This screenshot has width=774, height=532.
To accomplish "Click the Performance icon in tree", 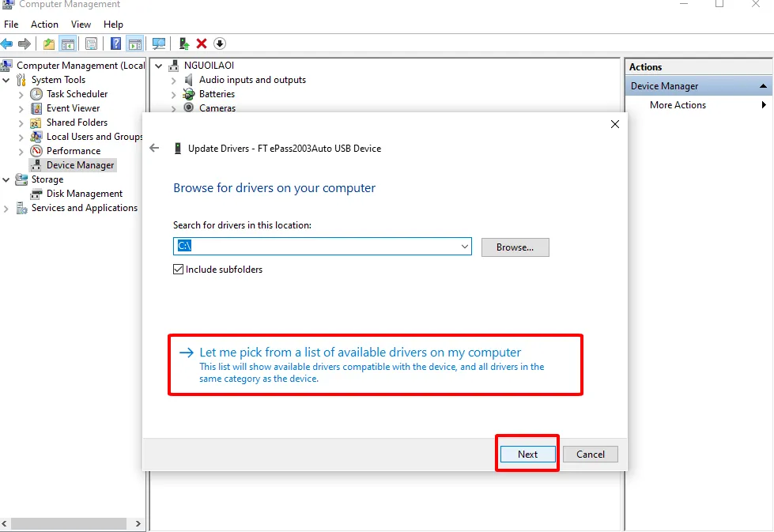I will tap(36, 151).
